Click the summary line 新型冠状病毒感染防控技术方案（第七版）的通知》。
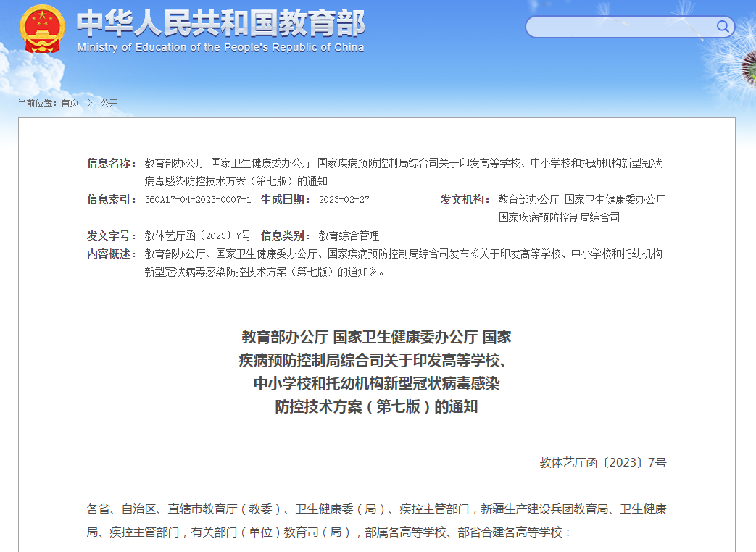Viewport: 756px width, 552px height. [265, 272]
